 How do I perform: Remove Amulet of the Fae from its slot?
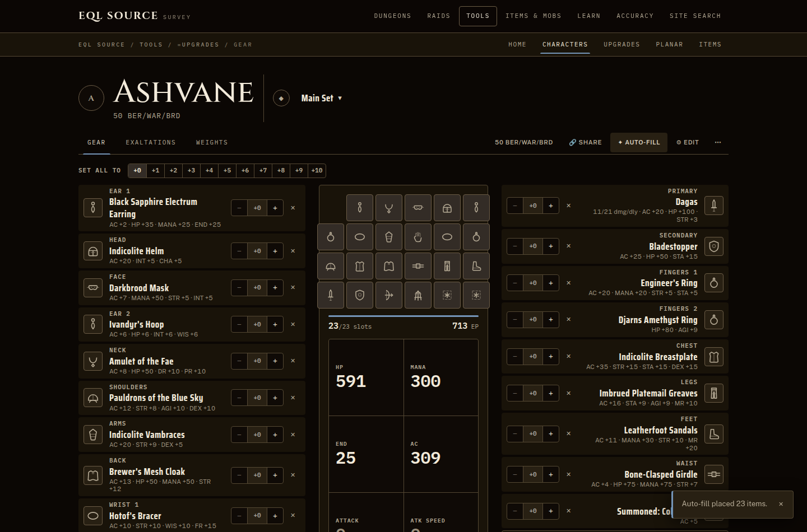click(x=293, y=361)
